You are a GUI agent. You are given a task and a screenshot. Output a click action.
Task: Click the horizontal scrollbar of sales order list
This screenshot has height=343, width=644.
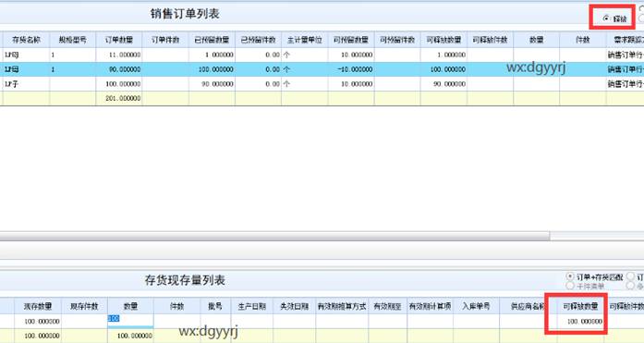[274, 236]
